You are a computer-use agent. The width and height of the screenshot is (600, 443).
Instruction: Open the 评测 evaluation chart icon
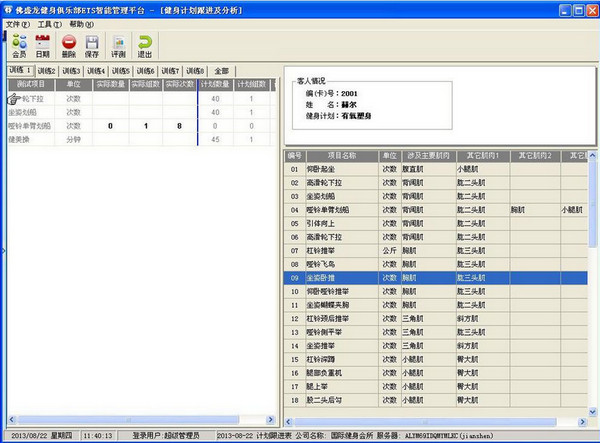tap(119, 42)
